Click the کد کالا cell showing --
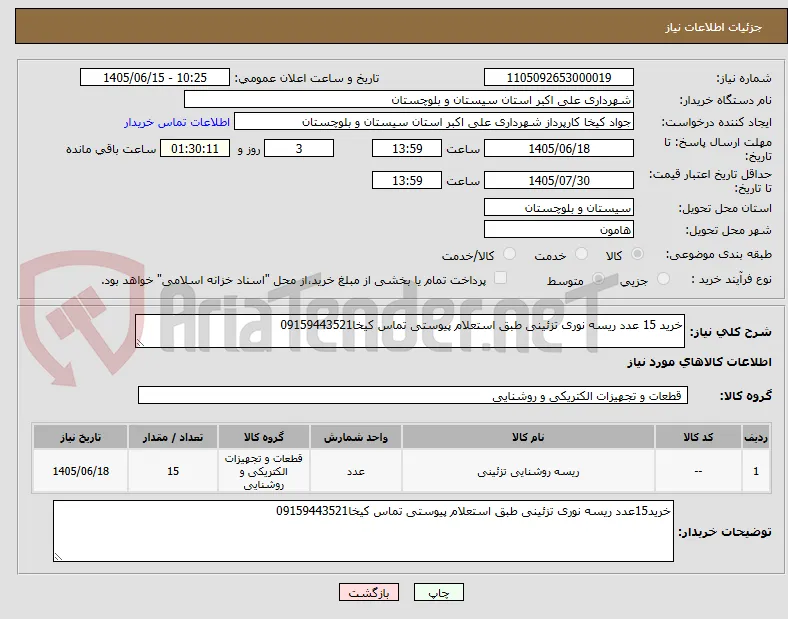This screenshot has height=619, width=788. pos(698,471)
